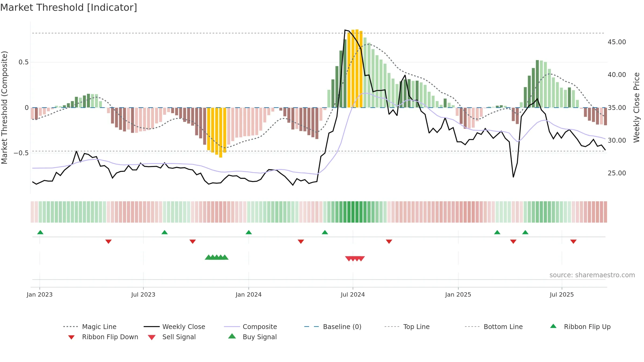Screen dimensions: 644x362
Task: Click the Jan 2023 x-axis label
Action: click(40, 294)
